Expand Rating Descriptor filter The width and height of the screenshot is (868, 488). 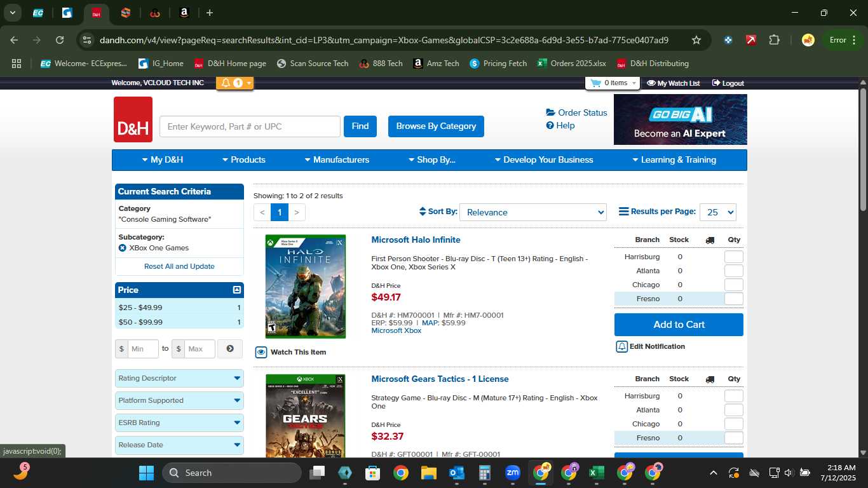tap(179, 378)
